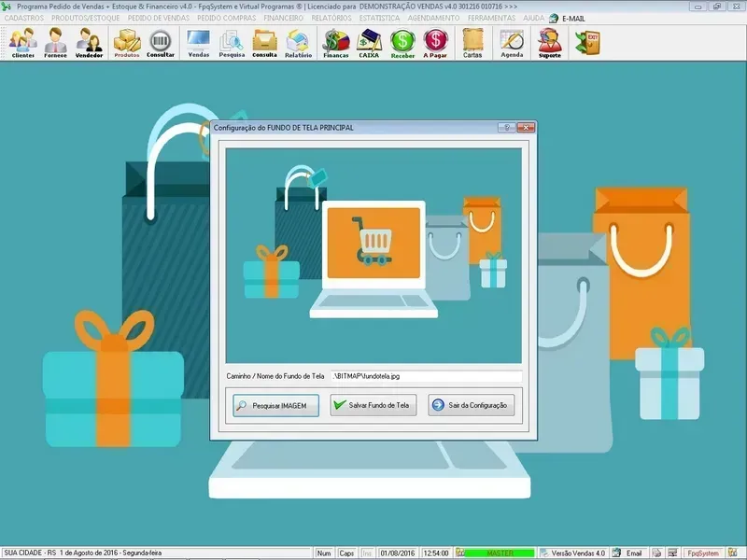Click the Vendedor toolbar icon
This screenshot has height=560, width=747.
89,43
